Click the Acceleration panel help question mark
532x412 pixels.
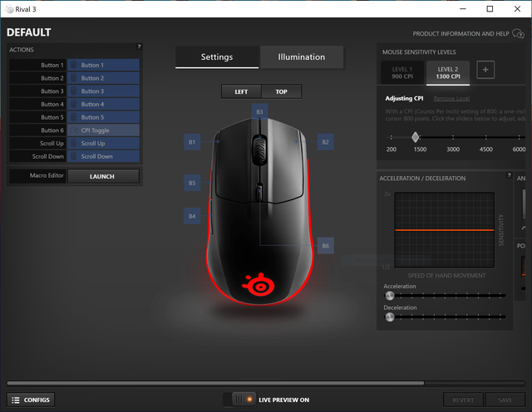tap(509, 175)
